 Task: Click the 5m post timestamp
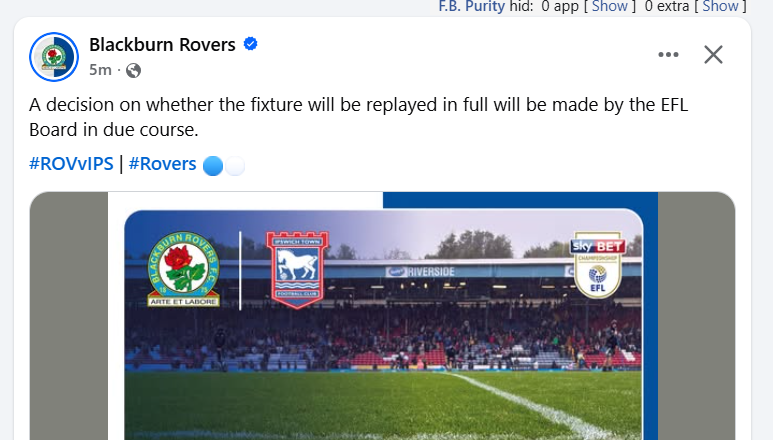point(100,70)
